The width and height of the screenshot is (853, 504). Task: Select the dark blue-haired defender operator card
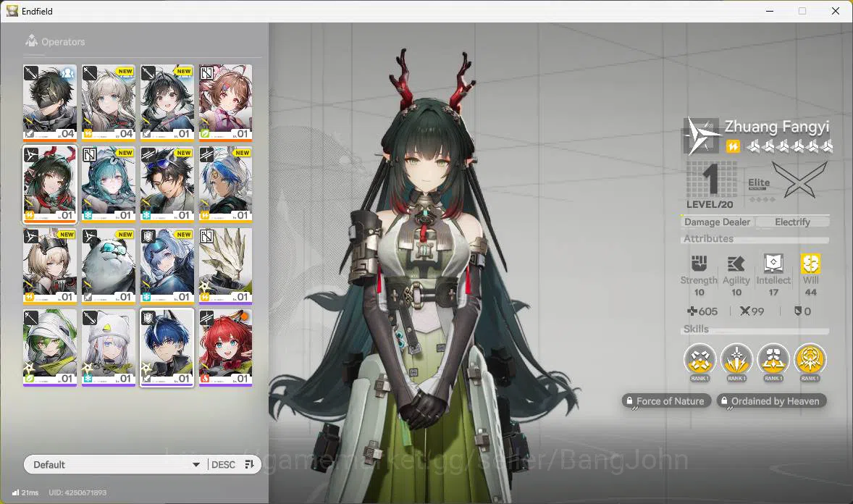point(167,348)
